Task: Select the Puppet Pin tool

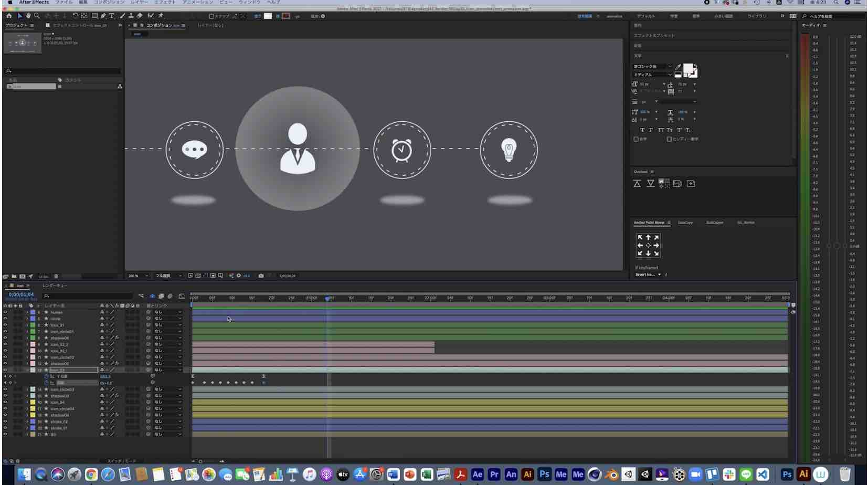Action: (161, 16)
